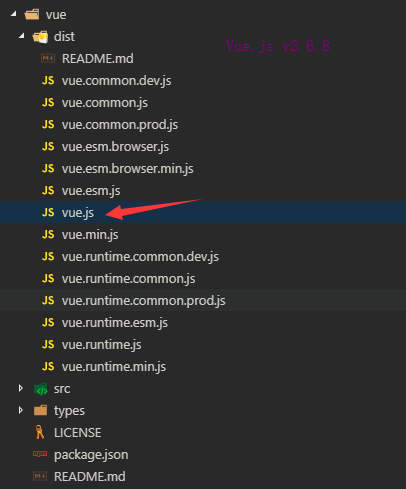The height and width of the screenshot is (489, 406).
Task: Open the bottom root-level README.md file
Action: tap(90, 477)
